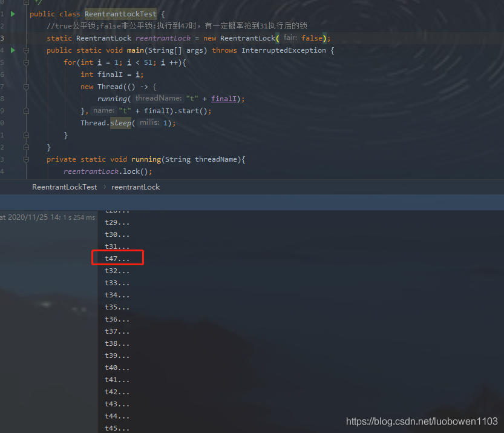Collapse the new Thread lambda fold marker
The height and width of the screenshot is (433, 504).
(x=27, y=87)
